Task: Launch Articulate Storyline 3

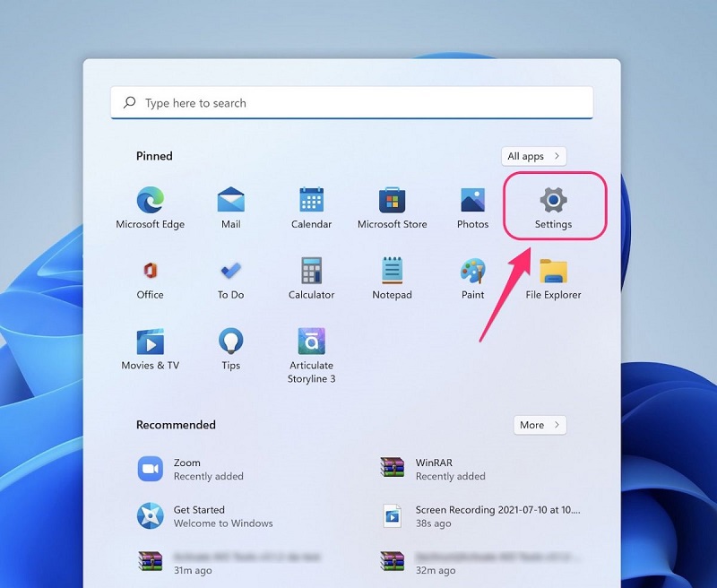Action: tap(311, 356)
